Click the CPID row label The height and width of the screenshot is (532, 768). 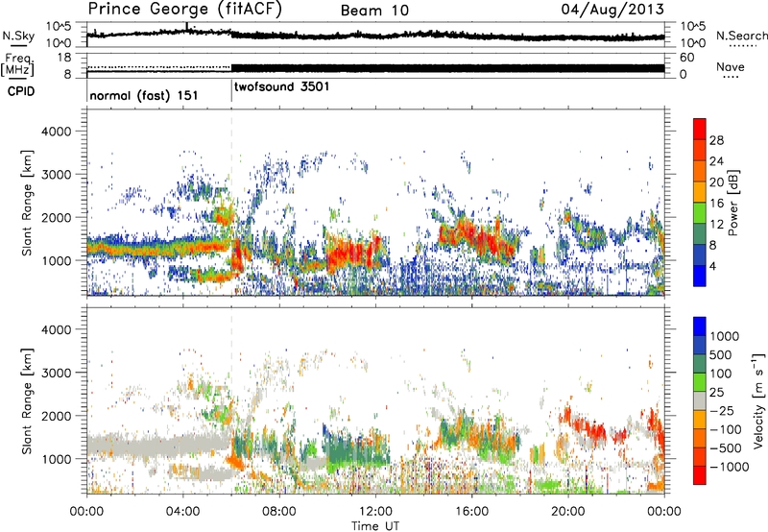(21, 91)
